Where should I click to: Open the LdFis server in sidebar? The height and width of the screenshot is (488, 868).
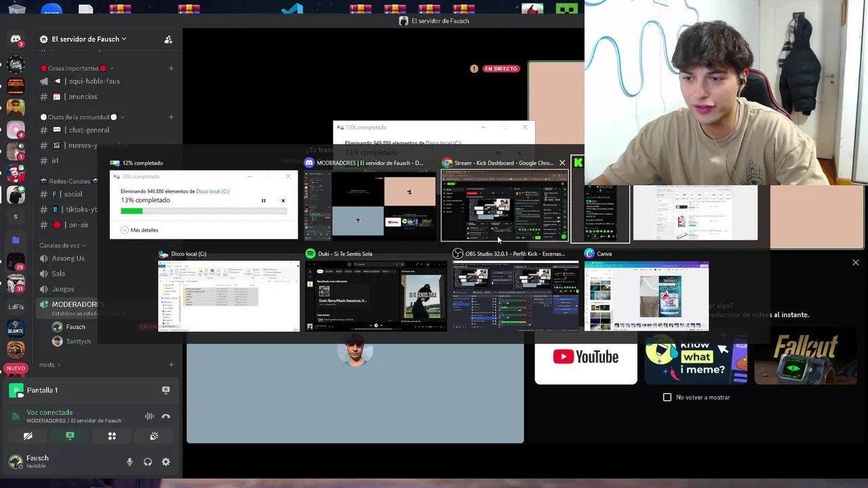tap(16, 306)
